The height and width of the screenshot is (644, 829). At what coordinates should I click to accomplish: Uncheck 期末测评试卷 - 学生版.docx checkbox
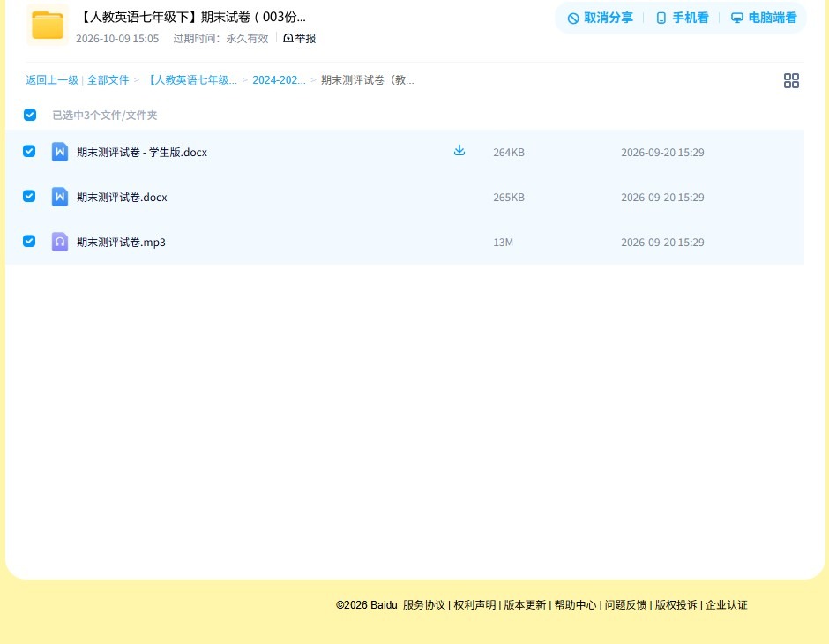click(x=29, y=151)
